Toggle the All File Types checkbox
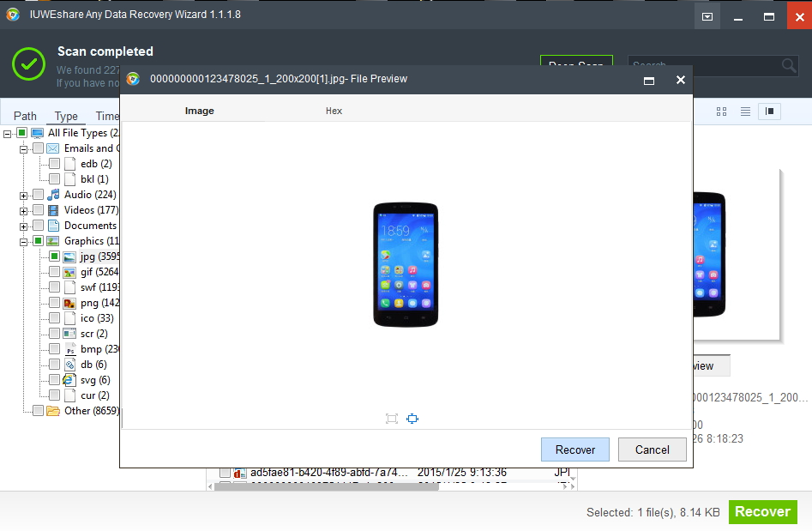 pyautogui.click(x=21, y=133)
